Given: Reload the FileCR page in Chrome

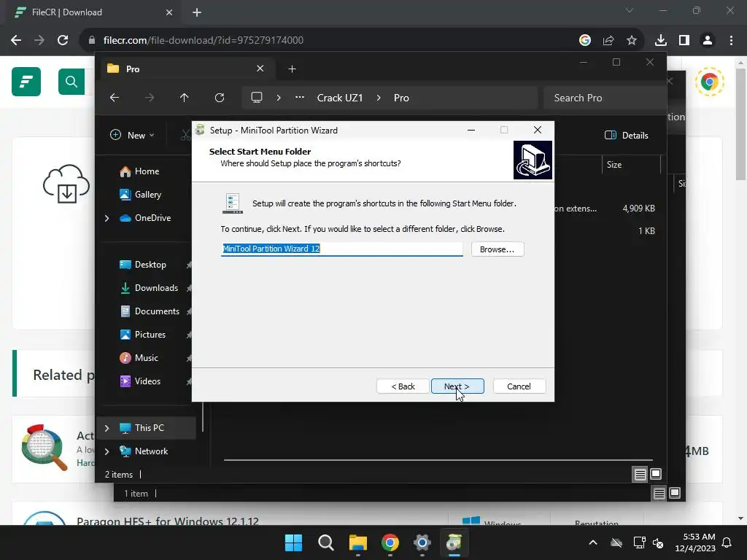Looking at the screenshot, I should click(x=63, y=40).
